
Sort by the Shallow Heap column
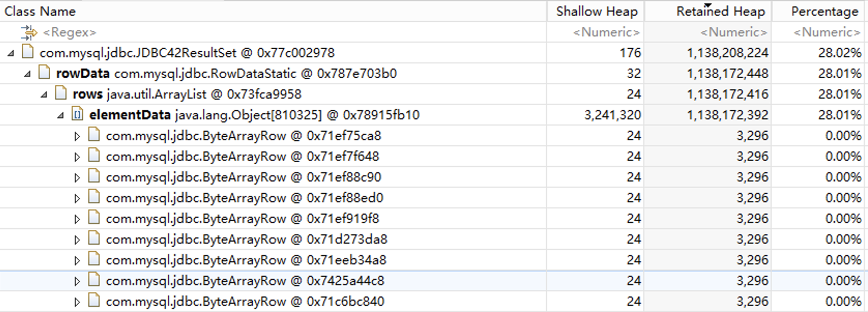pyautogui.click(x=596, y=11)
